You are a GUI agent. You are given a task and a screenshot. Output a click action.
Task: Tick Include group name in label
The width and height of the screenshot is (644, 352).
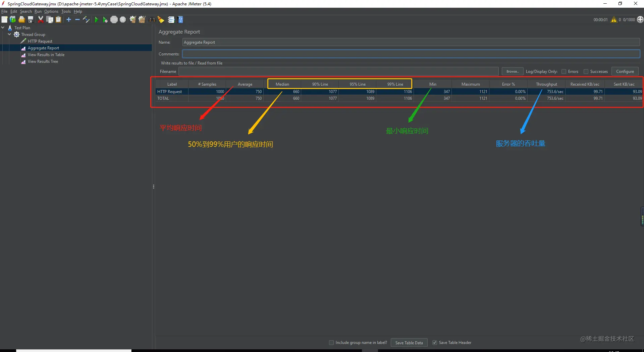(331, 343)
